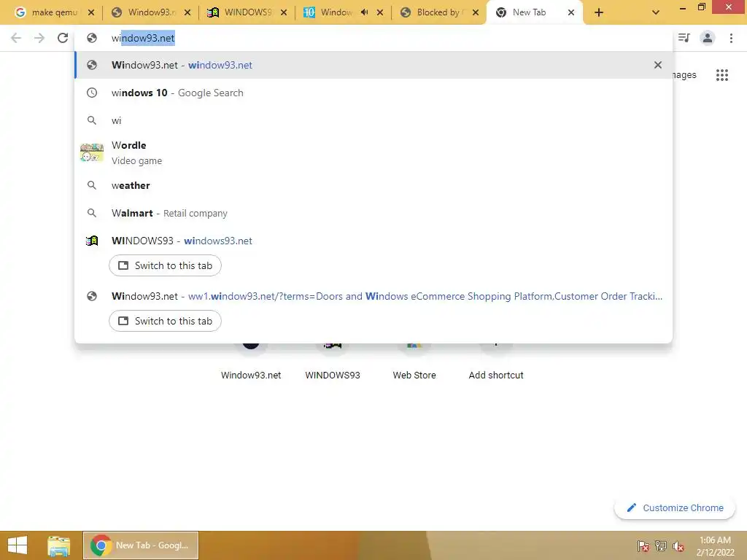Viewport: 747px width, 560px height.
Task: Remove the Window93.net suggestion with X
Action: tap(657, 65)
